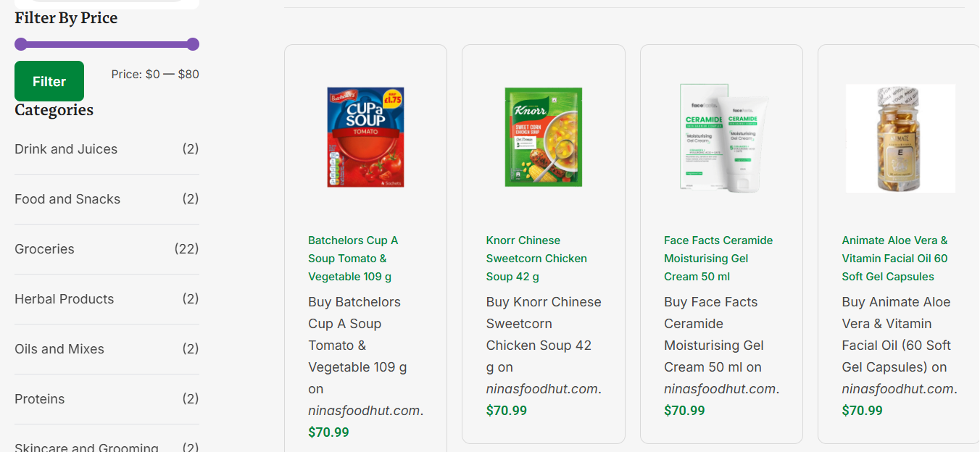Open Knorr Chinese Sweetcorn Chicken Soup title
Screen dimensions: 980x452
coord(536,259)
